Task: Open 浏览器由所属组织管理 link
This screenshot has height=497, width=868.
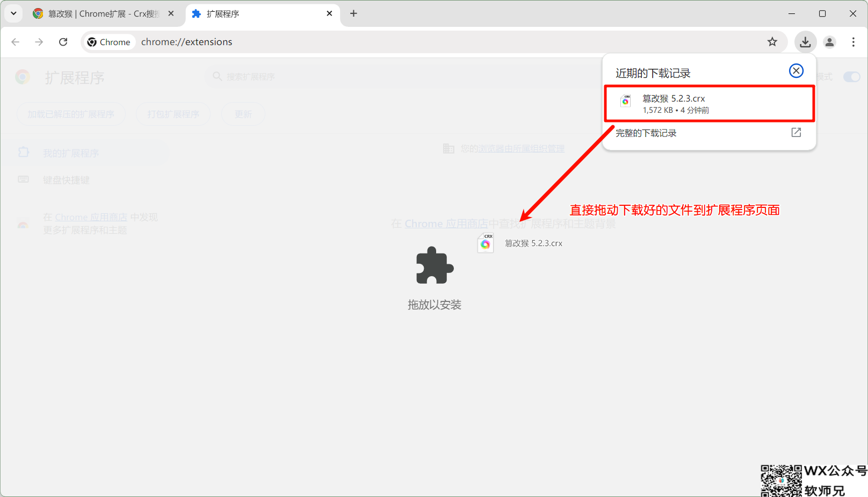Action: [x=521, y=149]
